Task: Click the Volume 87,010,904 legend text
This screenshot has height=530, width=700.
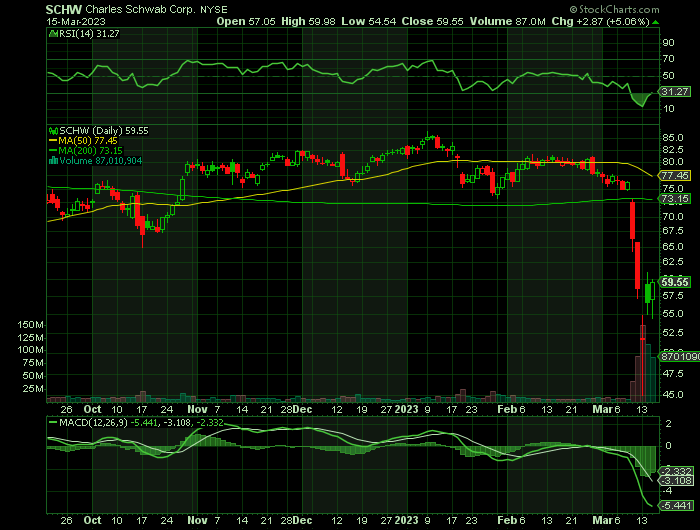Action: coord(100,161)
